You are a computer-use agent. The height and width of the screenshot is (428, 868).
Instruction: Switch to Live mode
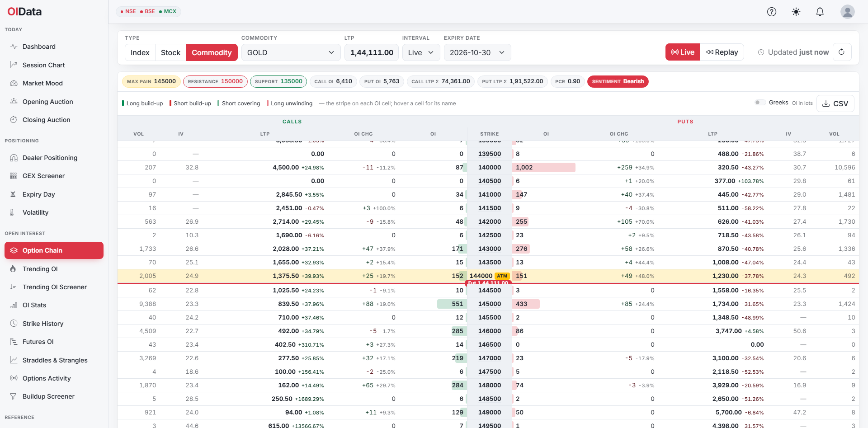683,52
